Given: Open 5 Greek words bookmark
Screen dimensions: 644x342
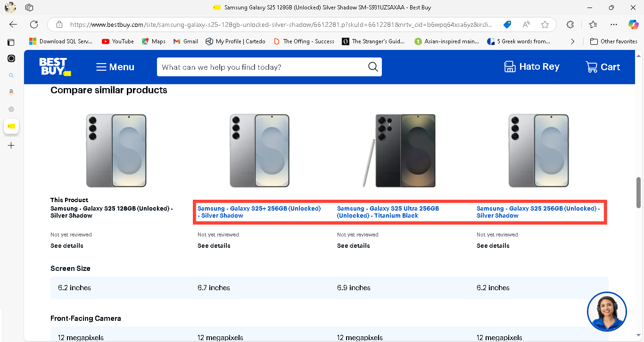Looking at the screenshot, I should (x=519, y=41).
